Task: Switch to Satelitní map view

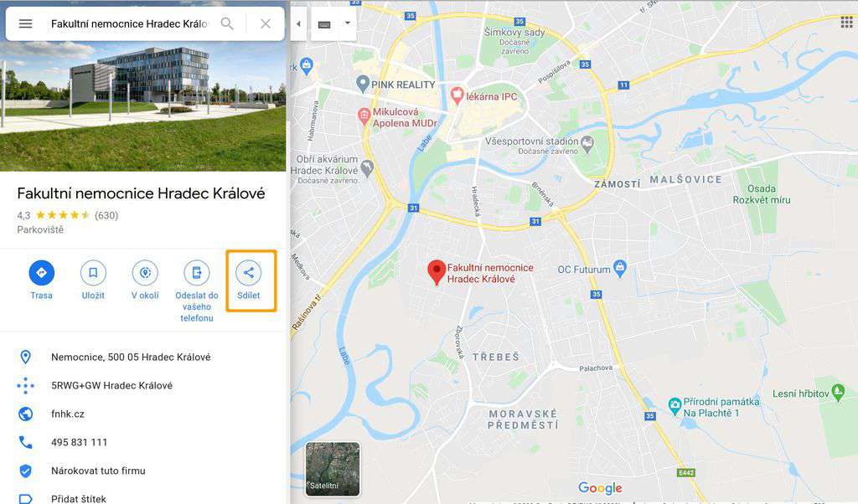Action: [x=333, y=469]
